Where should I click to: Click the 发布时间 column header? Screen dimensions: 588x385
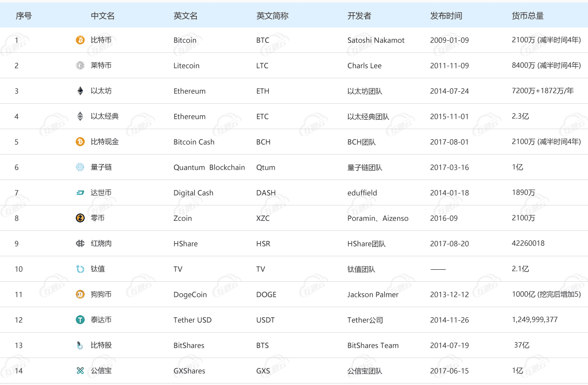pos(446,16)
